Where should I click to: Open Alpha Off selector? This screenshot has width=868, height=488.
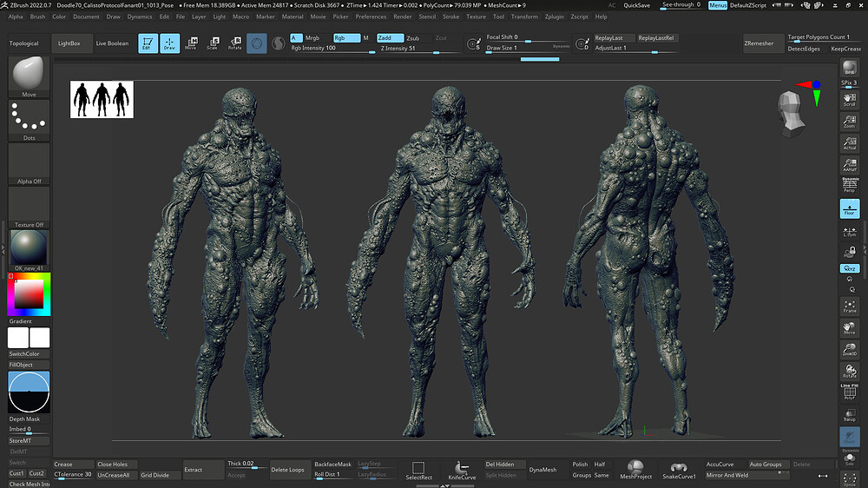[x=29, y=164]
